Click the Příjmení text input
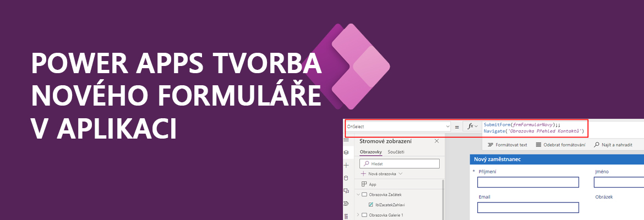The width and height of the screenshot is (644, 220). click(x=528, y=182)
